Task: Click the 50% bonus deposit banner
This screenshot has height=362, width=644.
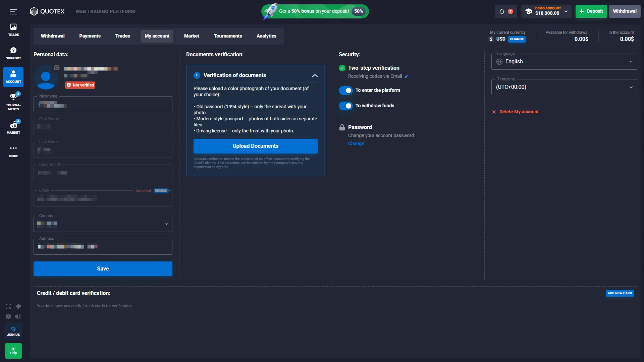Action: point(315,11)
